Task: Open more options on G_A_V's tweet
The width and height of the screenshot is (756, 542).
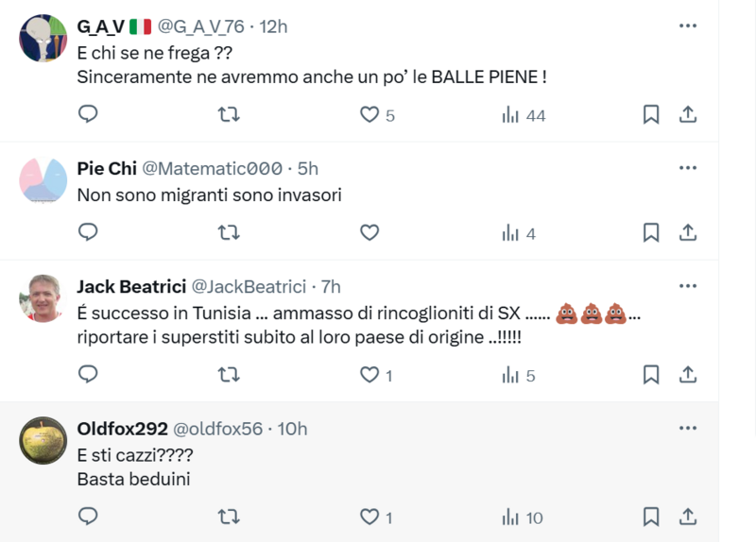Action: pos(688,25)
